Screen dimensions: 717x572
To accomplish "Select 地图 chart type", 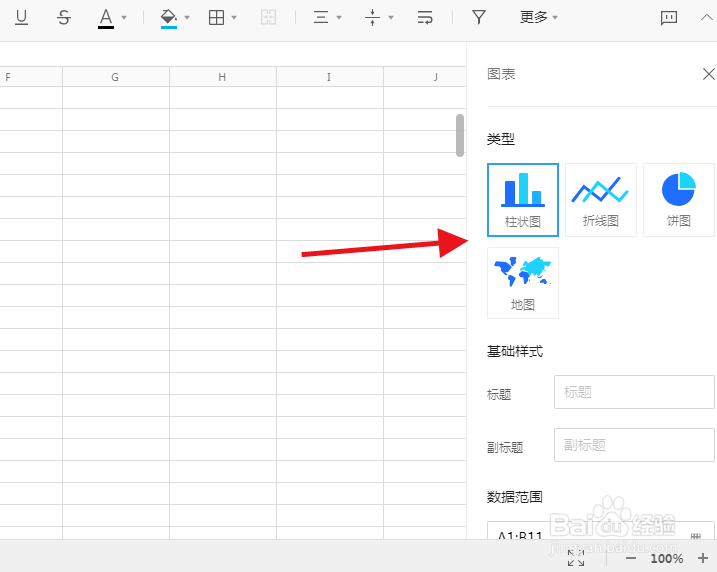I will (x=523, y=283).
